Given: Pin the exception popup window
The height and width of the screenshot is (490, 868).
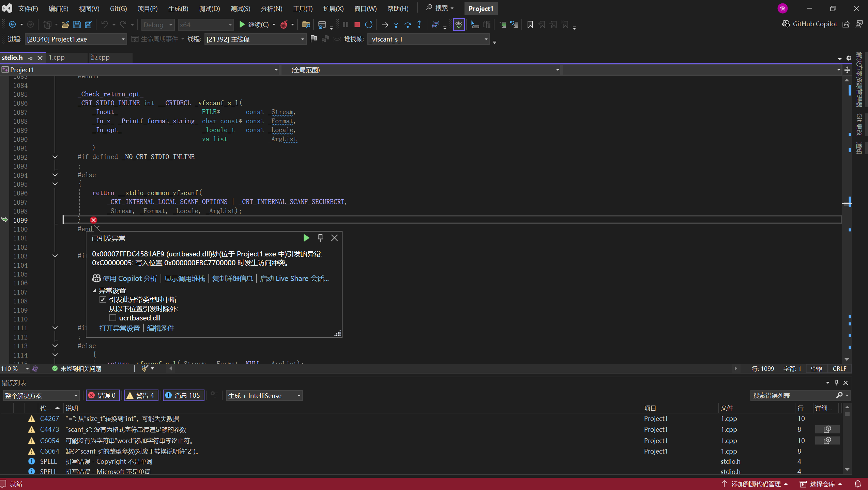Looking at the screenshot, I should pyautogui.click(x=320, y=238).
